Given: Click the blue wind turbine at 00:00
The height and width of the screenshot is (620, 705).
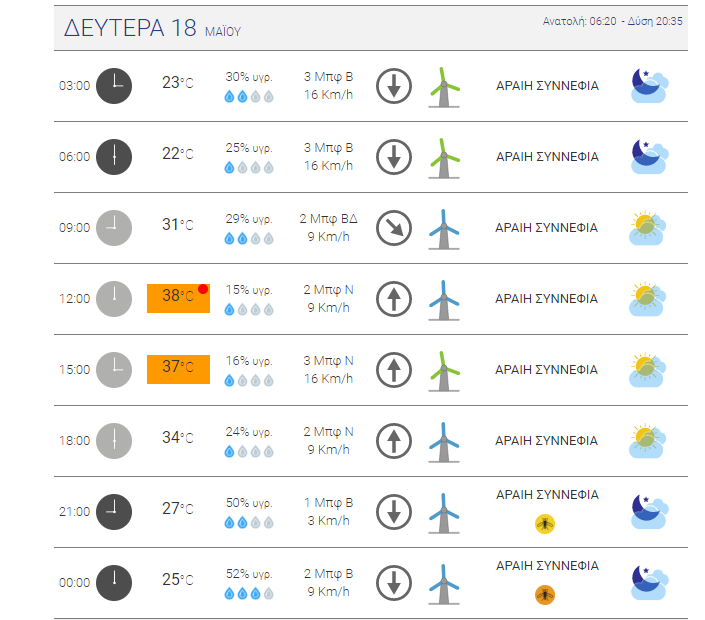Looking at the screenshot, I should 444,584.
